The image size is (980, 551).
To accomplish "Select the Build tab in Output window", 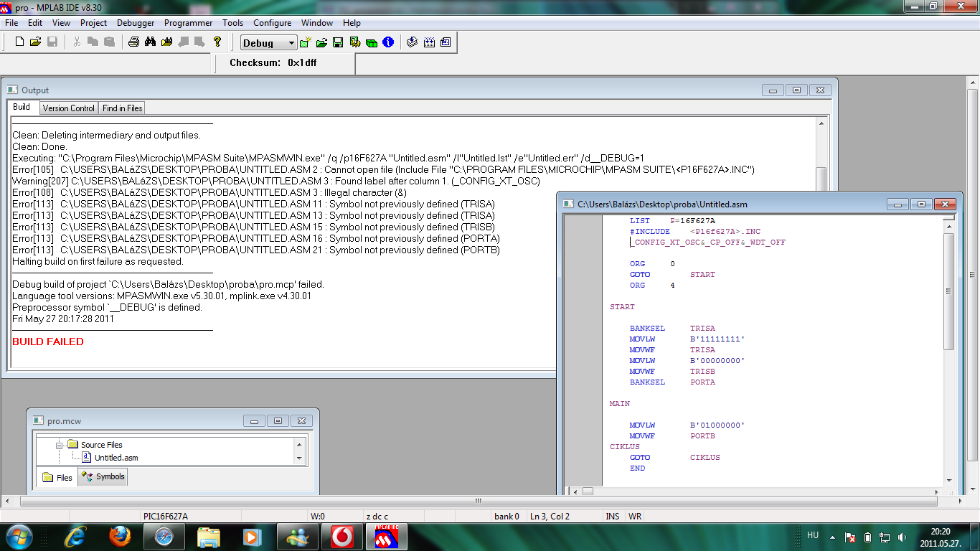I will [x=22, y=107].
